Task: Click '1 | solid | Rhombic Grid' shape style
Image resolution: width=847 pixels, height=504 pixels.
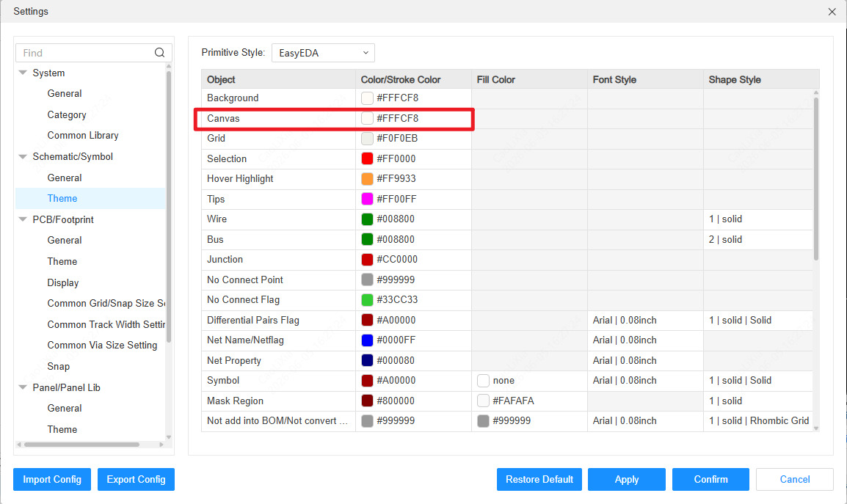Action: click(x=759, y=421)
